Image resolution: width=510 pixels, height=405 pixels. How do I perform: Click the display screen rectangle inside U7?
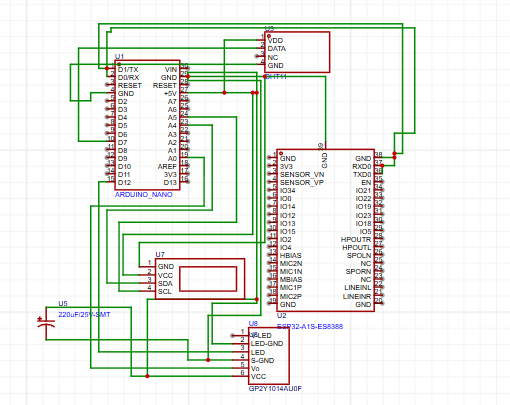click(x=208, y=279)
